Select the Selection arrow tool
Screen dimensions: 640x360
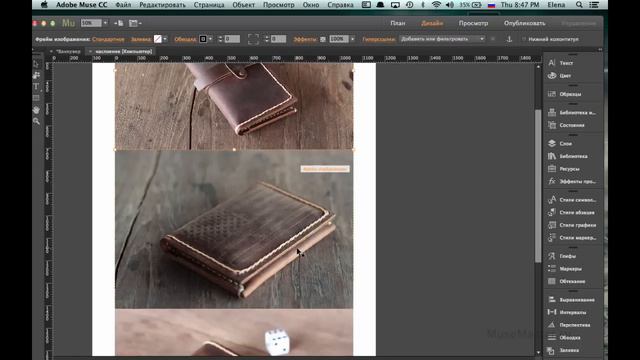36,64
